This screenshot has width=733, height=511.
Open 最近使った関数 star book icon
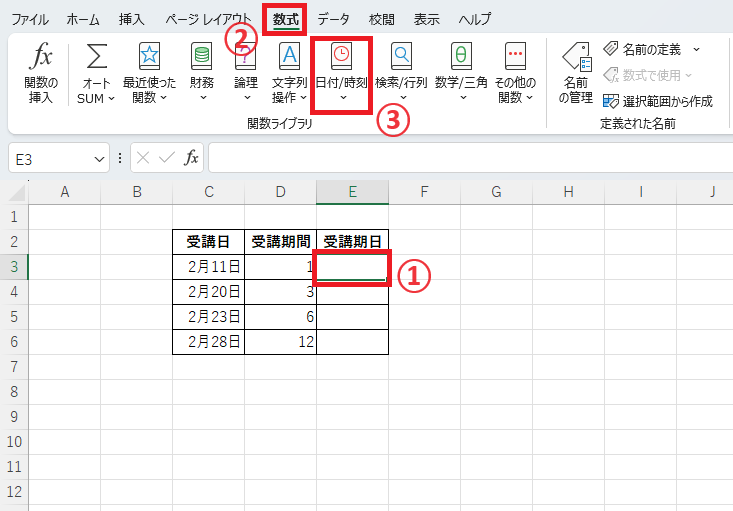pyautogui.click(x=149, y=56)
